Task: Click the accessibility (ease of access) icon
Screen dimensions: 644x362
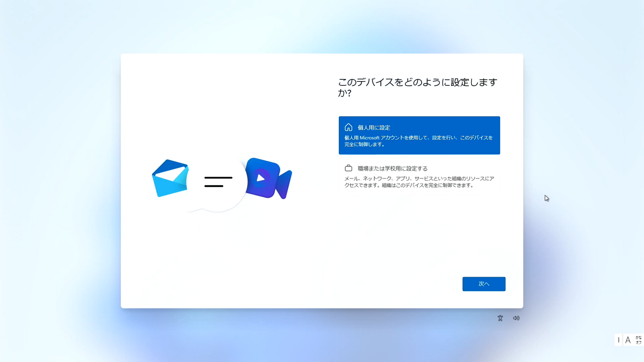Action: pyautogui.click(x=500, y=318)
